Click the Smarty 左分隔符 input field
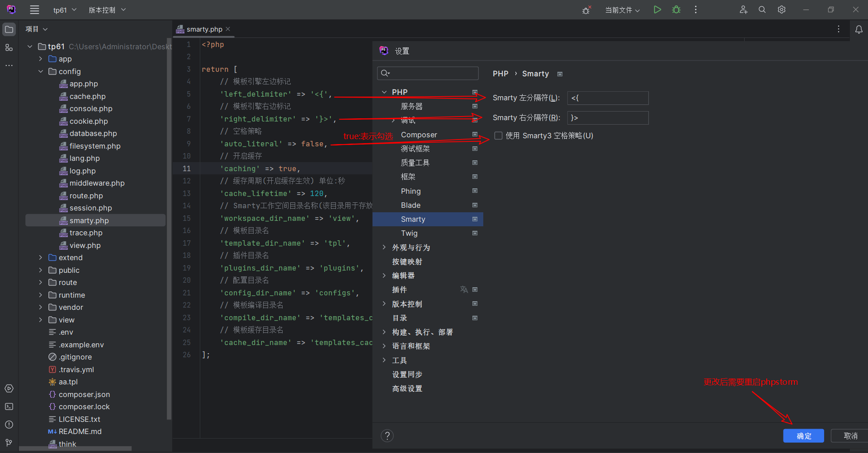This screenshot has height=453, width=868. [608, 98]
